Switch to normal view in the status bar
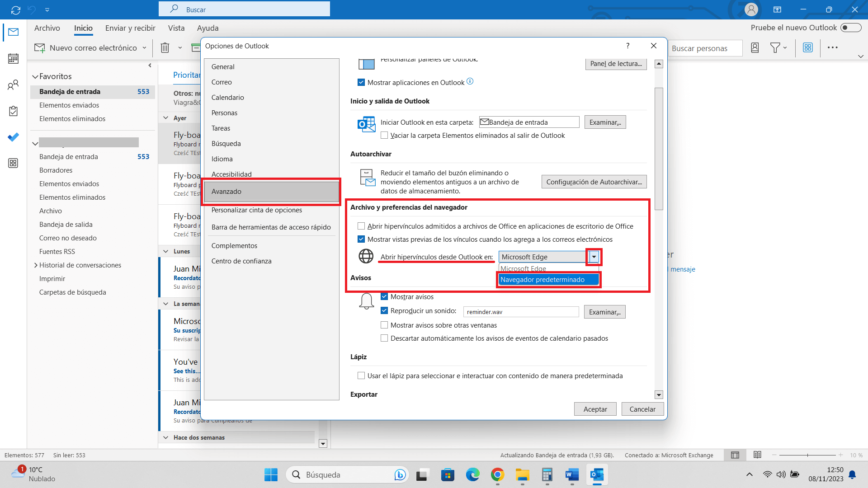Screen dimensions: 868x488 click(735, 455)
